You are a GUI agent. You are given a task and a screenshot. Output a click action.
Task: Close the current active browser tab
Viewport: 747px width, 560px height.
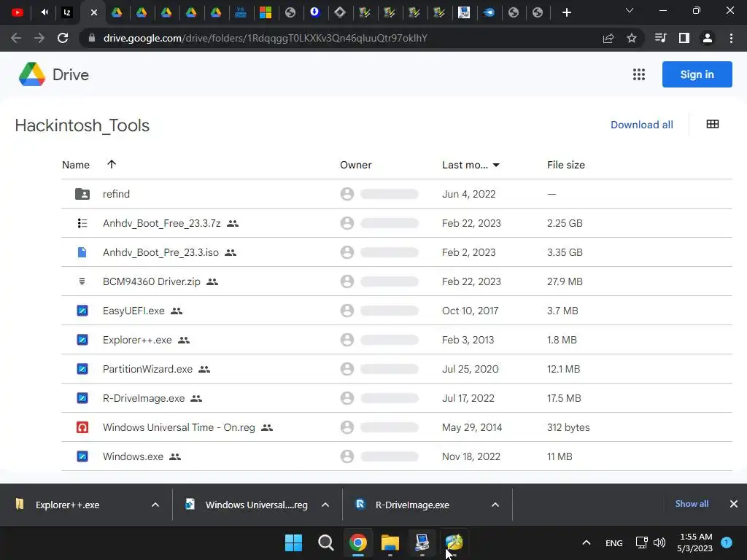coord(94,12)
